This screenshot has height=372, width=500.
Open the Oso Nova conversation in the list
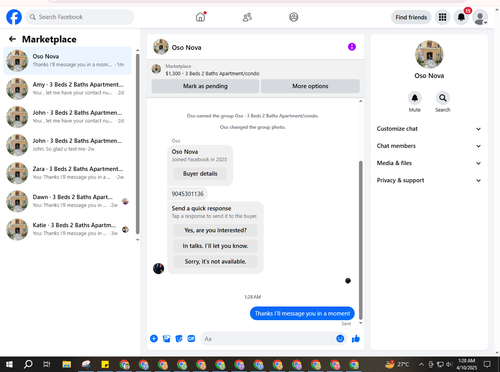[67, 61]
